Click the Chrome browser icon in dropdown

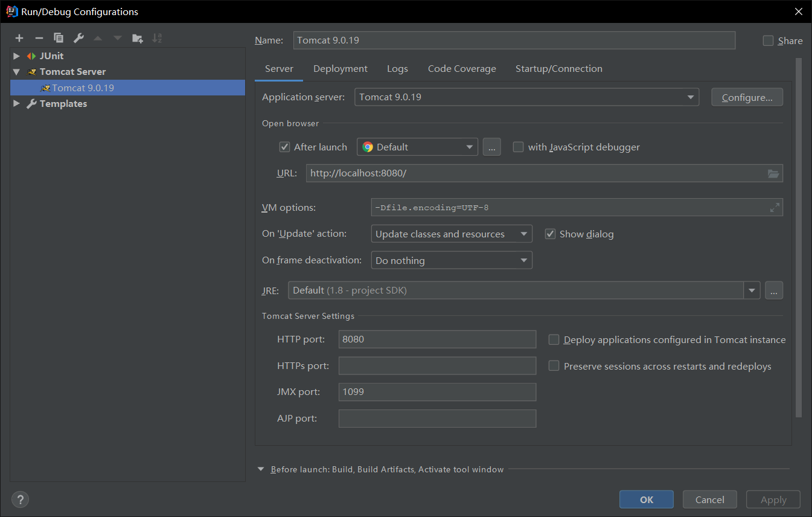click(368, 147)
